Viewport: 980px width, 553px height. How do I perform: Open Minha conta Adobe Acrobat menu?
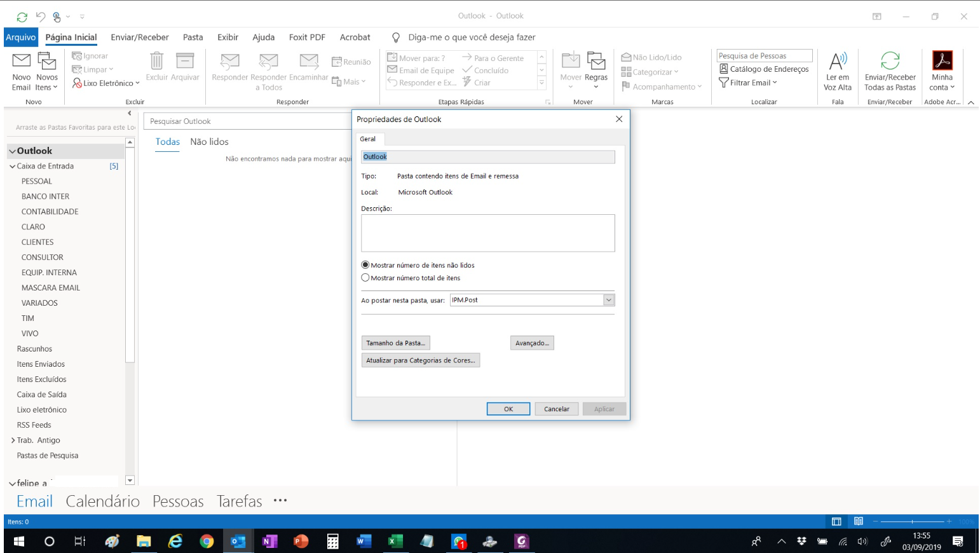click(x=942, y=72)
